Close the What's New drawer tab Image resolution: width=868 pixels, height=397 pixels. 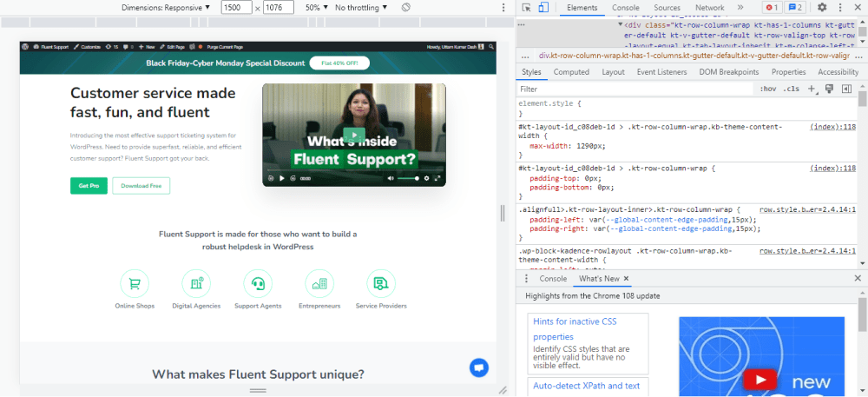click(626, 279)
